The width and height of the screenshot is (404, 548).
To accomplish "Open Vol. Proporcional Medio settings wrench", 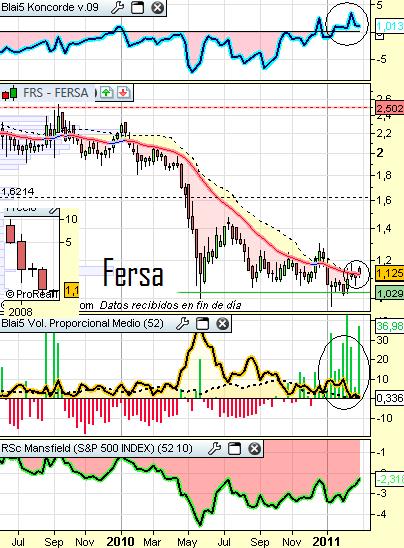I will pyautogui.click(x=182, y=324).
